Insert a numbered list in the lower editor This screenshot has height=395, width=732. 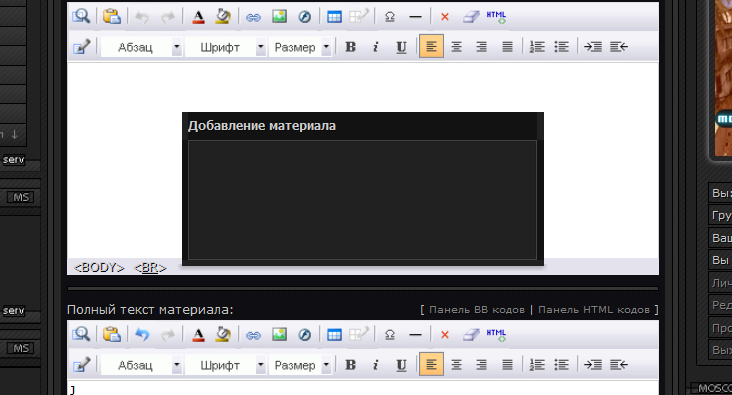pos(537,365)
